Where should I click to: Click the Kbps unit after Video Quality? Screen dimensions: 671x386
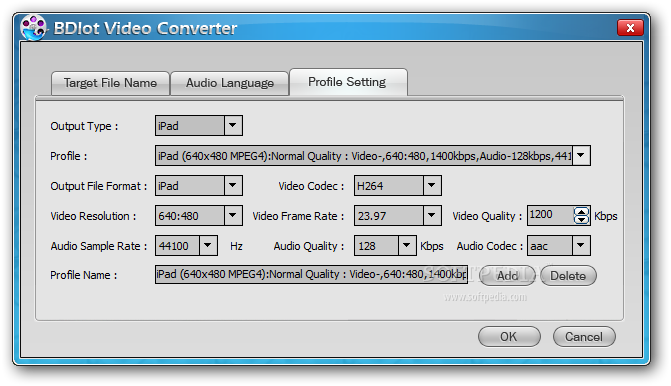[606, 217]
